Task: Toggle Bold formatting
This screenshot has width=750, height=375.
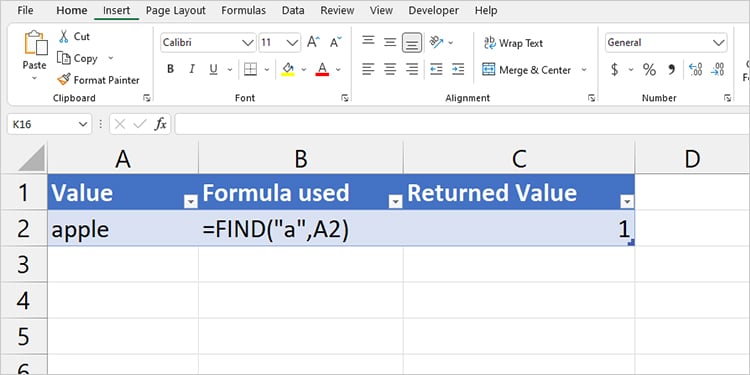Action: [170, 69]
